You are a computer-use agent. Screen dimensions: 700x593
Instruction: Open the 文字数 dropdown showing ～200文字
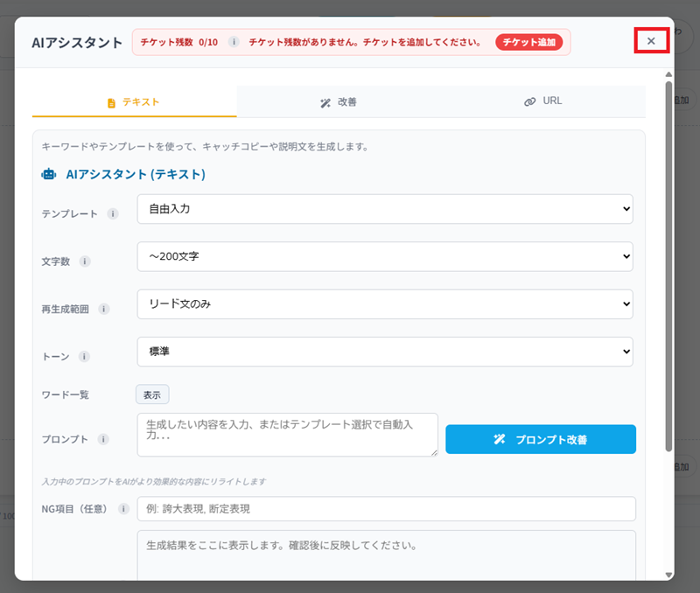pyautogui.click(x=385, y=256)
